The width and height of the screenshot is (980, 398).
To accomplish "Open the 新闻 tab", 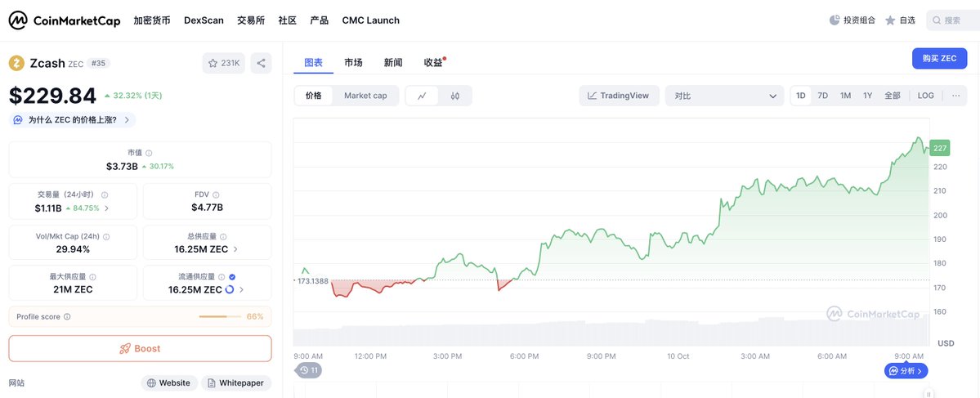I will 392,63.
